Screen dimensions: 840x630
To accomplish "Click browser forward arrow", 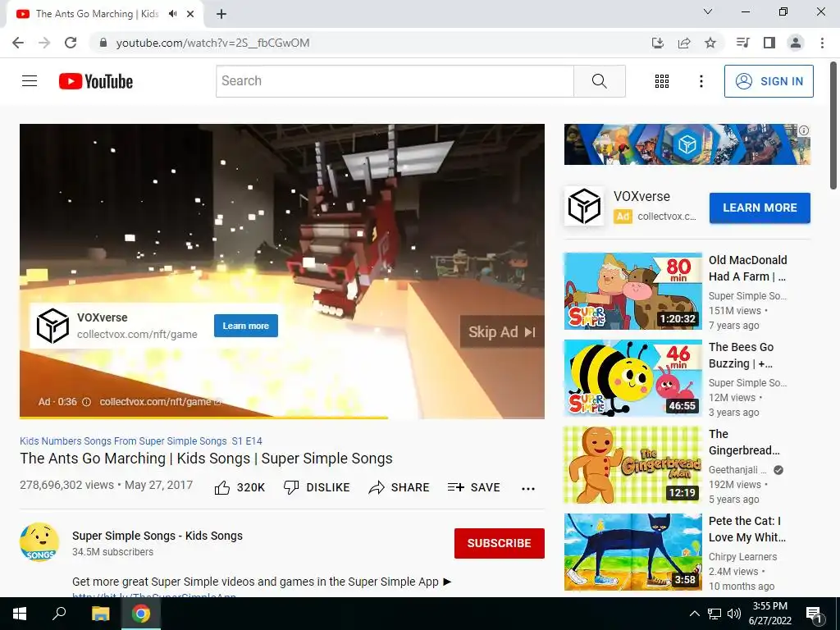I will click(44, 43).
